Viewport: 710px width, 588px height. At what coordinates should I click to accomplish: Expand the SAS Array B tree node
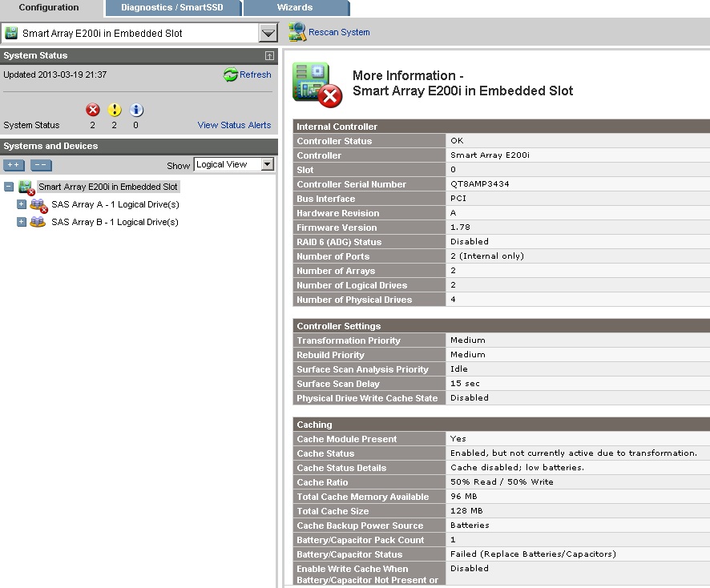(x=22, y=222)
